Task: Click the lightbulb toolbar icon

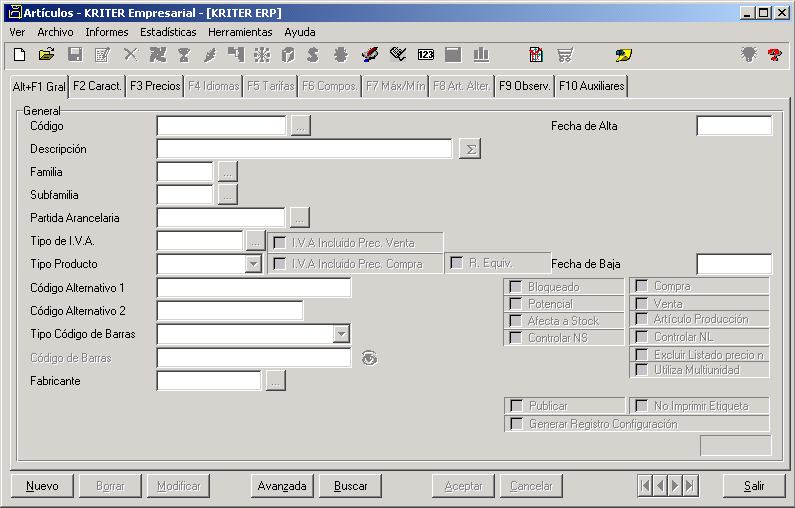Action: tap(748, 54)
